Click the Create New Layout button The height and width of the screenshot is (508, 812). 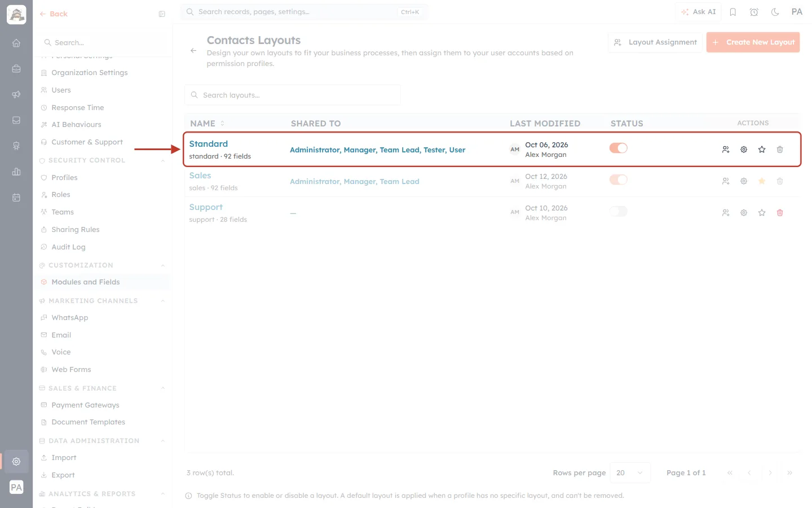[x=753, y=42]
